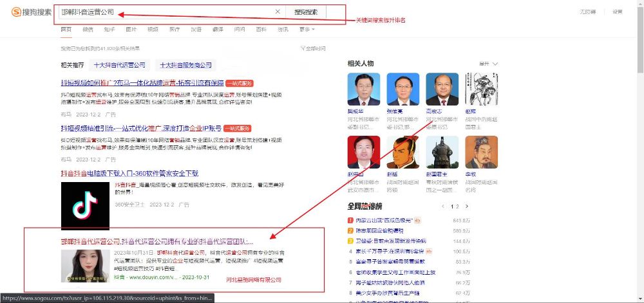Image resolution: width=644 pixels, height=303 pixels.
Task: Click the Sogou 搜狗搜索 logo
Action: pyautogui.click(x=31, y=12)
